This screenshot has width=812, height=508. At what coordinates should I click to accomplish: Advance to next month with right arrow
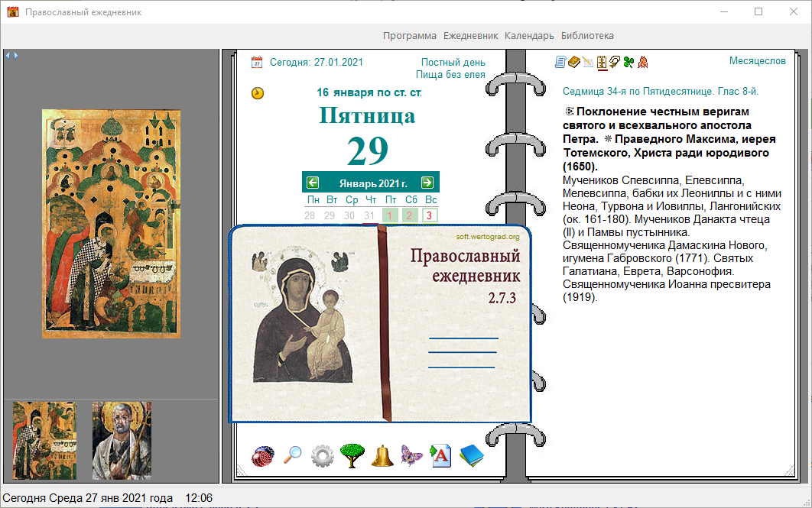click(x=427, y=183)
